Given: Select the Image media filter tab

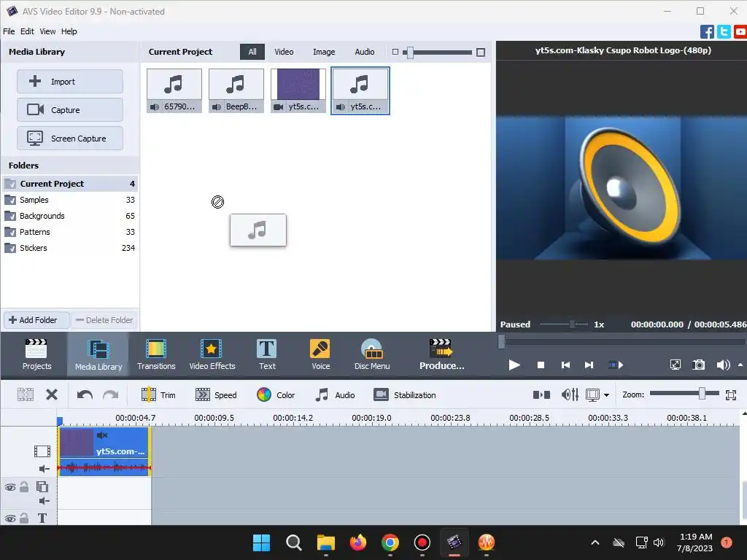Looking at the screenshot, I should click(324, 52).
